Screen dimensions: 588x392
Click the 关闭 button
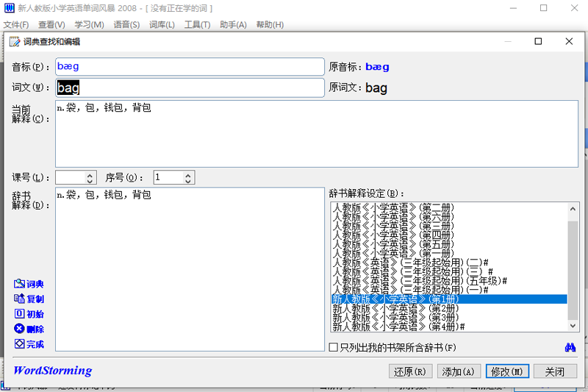[555, 371]
